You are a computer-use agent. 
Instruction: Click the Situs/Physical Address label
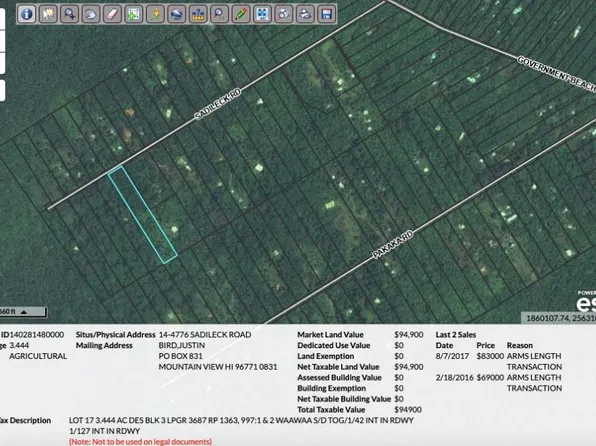point(116,335)
